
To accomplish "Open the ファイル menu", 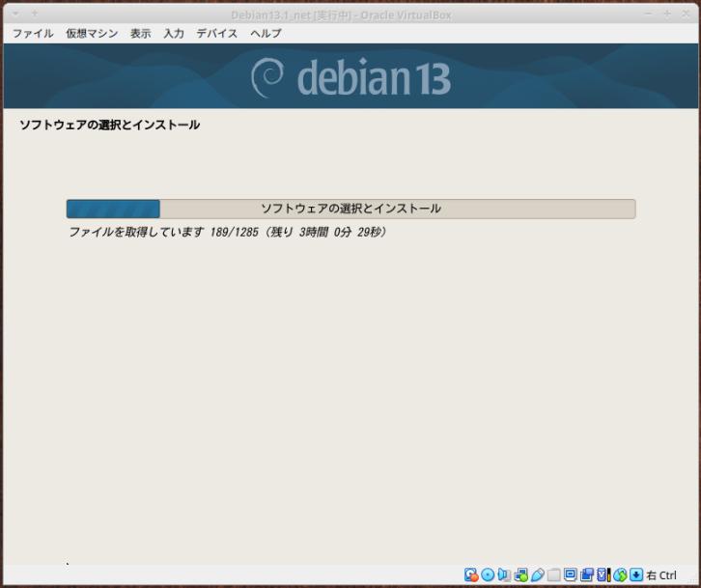I will [33, 34].
